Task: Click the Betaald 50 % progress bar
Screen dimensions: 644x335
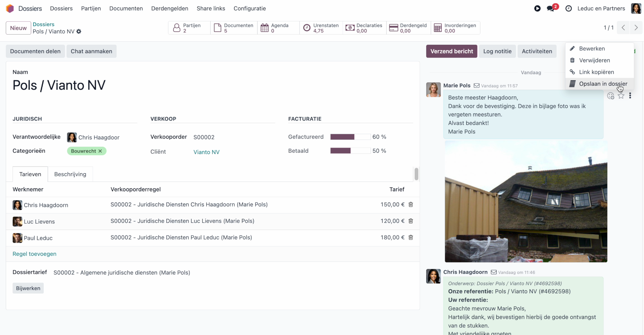Action: point(350,151)
